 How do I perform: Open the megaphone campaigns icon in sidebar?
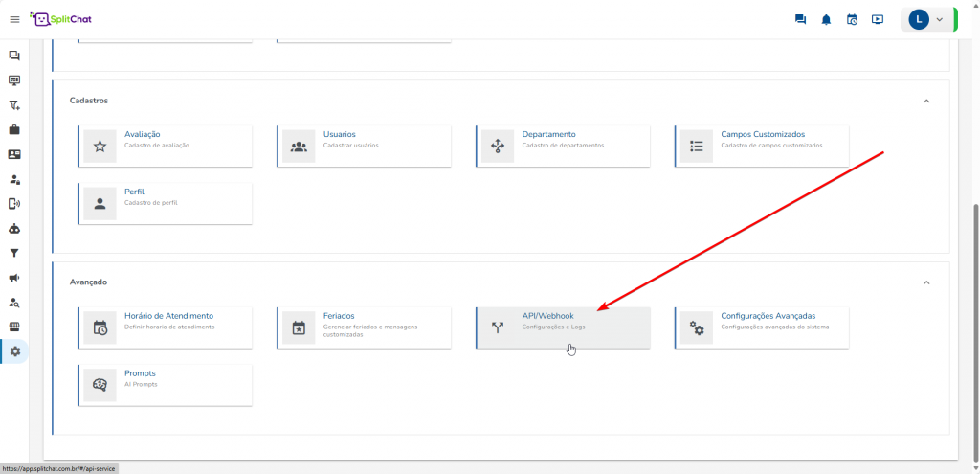(x=14, y=278)
